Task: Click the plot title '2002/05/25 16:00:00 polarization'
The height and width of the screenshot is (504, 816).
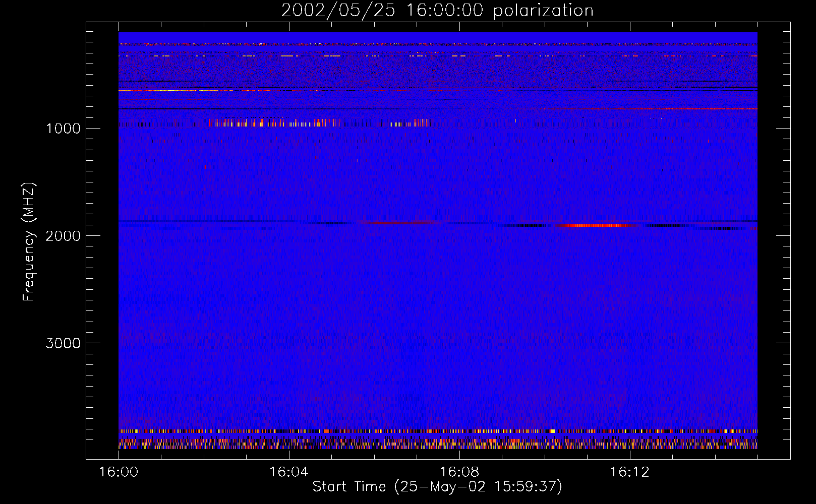Action: click(437, 11)
